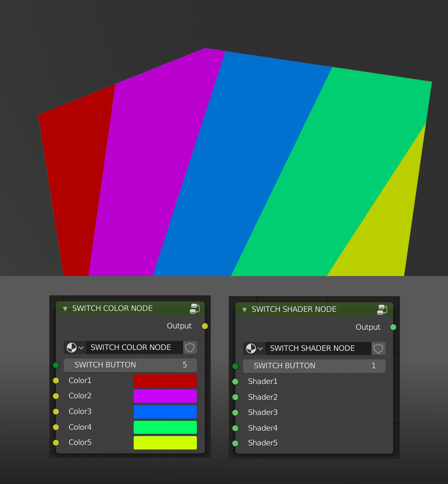Screen dimensions: 448x484
Task: Toggle the fake user shield on SWITCH COLOR NODE
Action: (x=190, y=347)
